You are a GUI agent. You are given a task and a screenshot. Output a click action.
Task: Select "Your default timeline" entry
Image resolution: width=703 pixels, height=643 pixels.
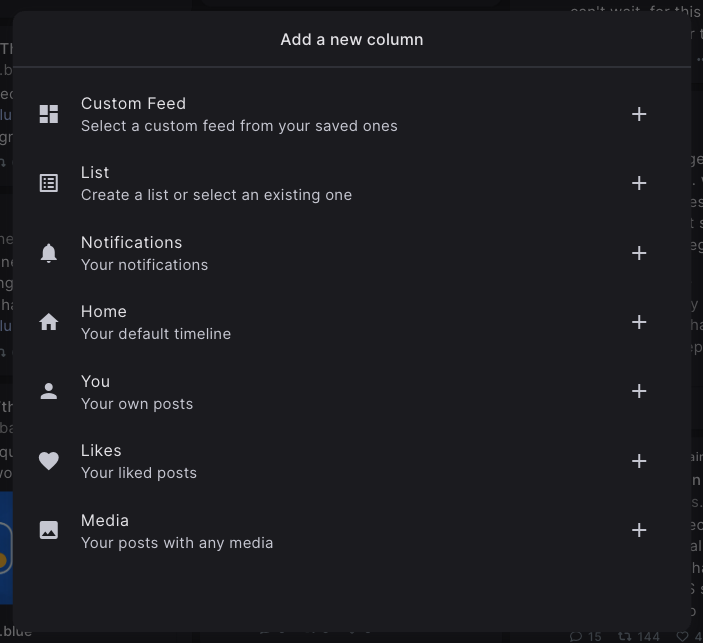click(x=156, y=334)
